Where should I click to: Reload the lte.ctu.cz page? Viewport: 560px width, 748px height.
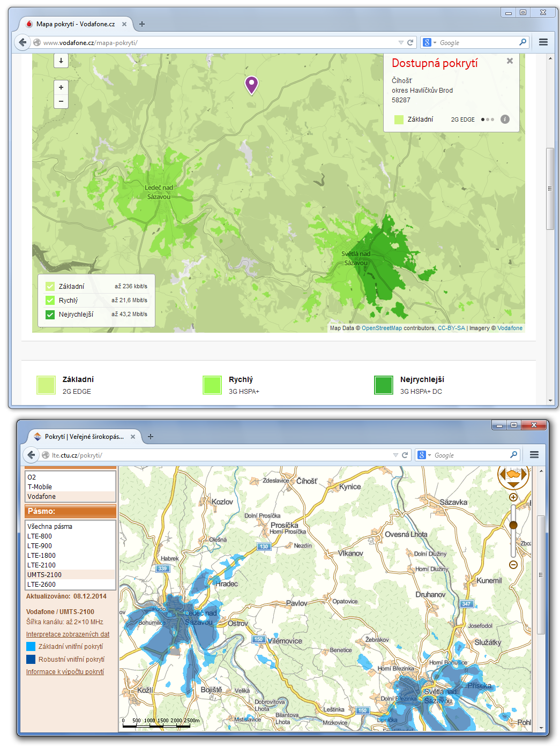coord(405,455)
